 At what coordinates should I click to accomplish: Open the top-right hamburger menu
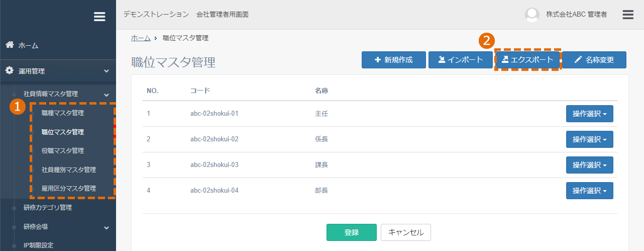click(x=628, y=14)
